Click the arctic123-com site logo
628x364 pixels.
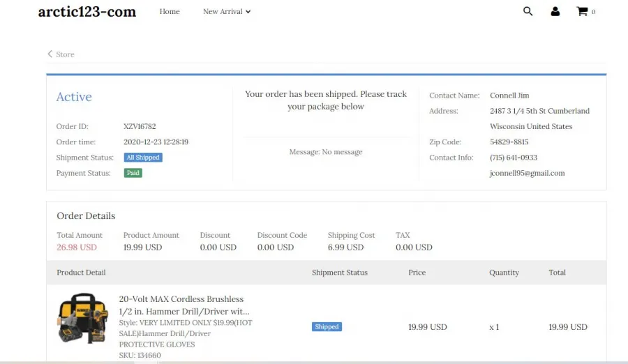coord(87,12)
